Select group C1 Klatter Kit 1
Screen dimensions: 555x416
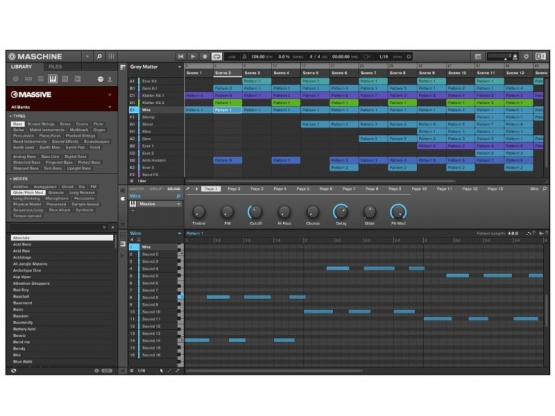156,96
